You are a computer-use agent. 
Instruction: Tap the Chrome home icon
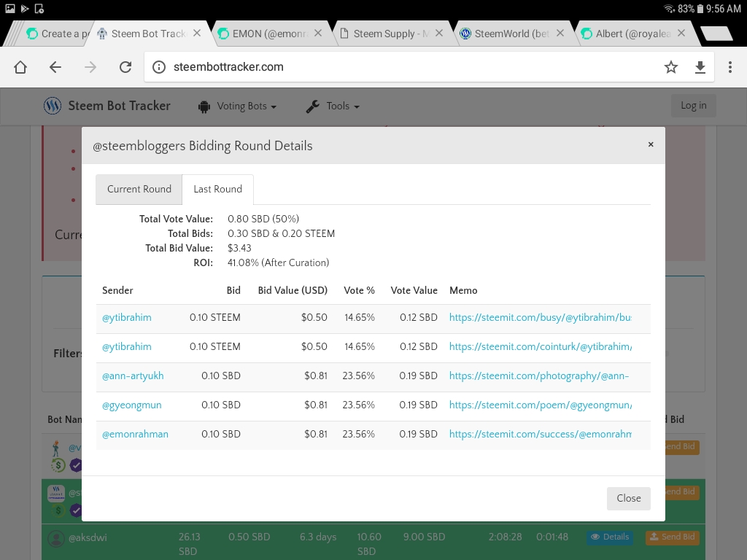point(20,67)
